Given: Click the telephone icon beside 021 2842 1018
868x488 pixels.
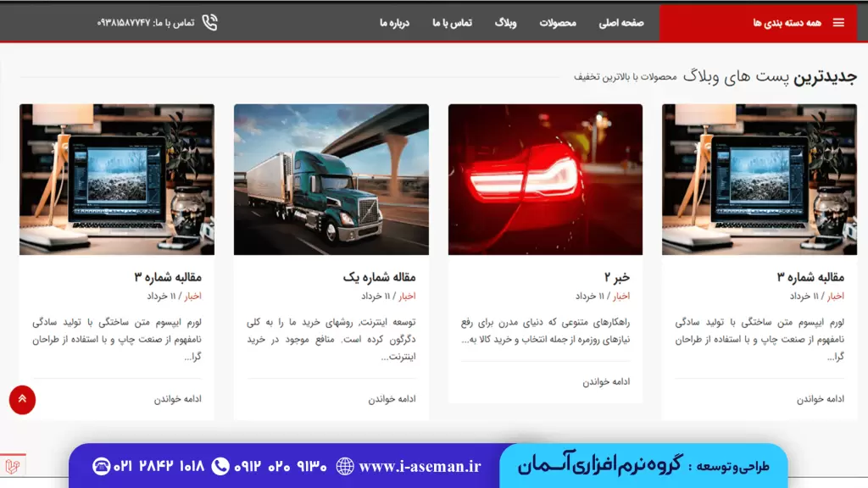Looking at the screenshot, I should [102, 467].
